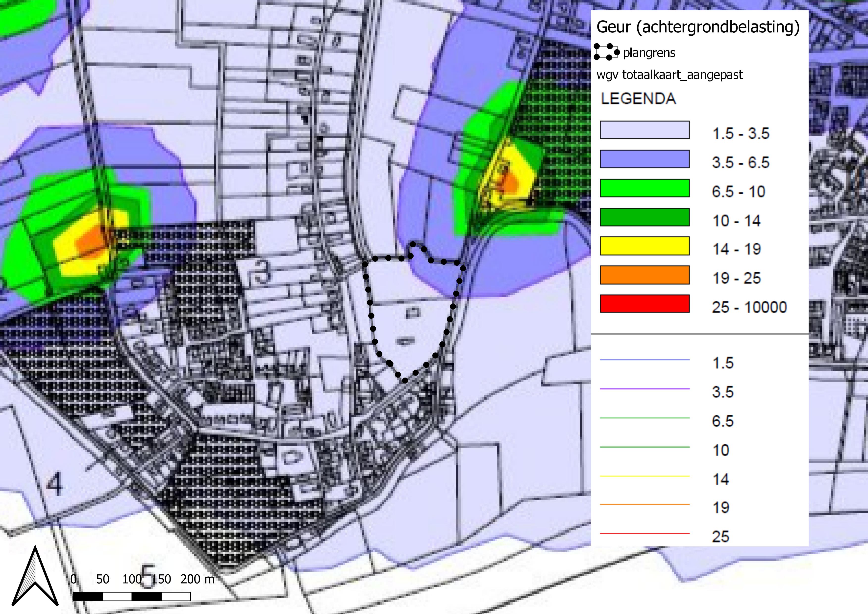Click the 'wgv totaalkaart_aangepast' layer label
The width and height of the screenshot is (868, 614).
pyautogui.click(x=669, y=75)
